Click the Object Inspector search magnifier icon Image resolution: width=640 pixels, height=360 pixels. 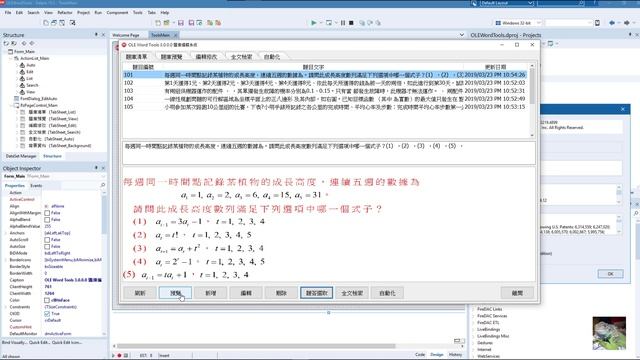103,185
